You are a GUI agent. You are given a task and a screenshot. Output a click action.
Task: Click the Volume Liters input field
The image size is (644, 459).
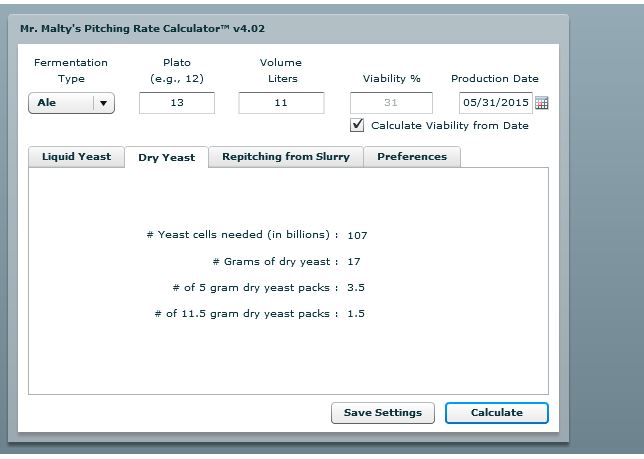pos(281,103)
